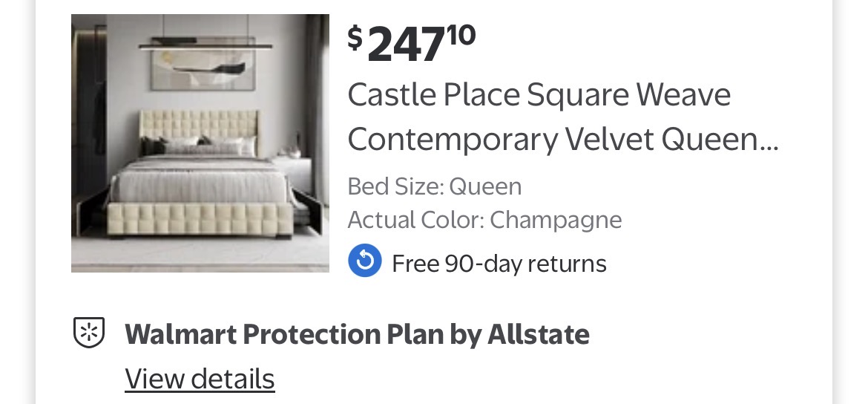Click the dollar sign beside the price

pyautogui.click(x=355, y=38)
